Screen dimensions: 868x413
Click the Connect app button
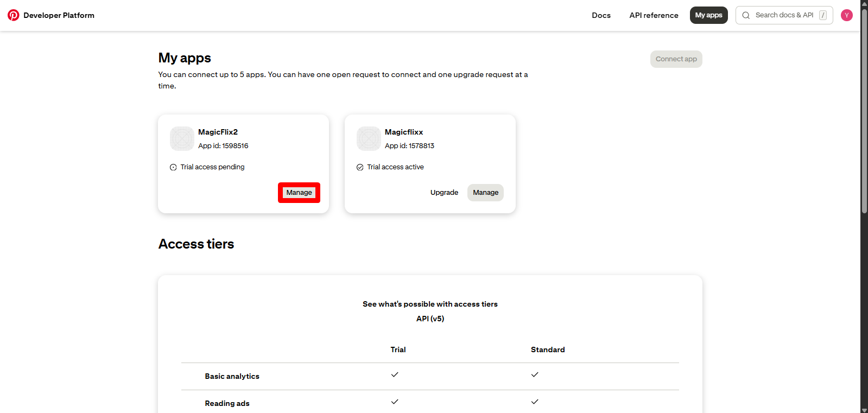[676, 59]
